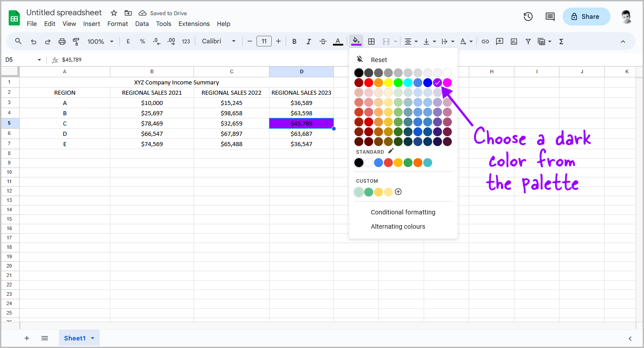Toggle bold formatting
This screenshot has width=644, height=348.
click(x=294, y=41)
